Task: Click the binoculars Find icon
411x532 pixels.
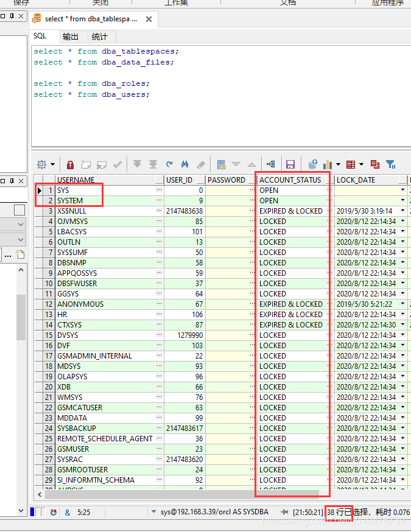Action: [x=184, y=164]
